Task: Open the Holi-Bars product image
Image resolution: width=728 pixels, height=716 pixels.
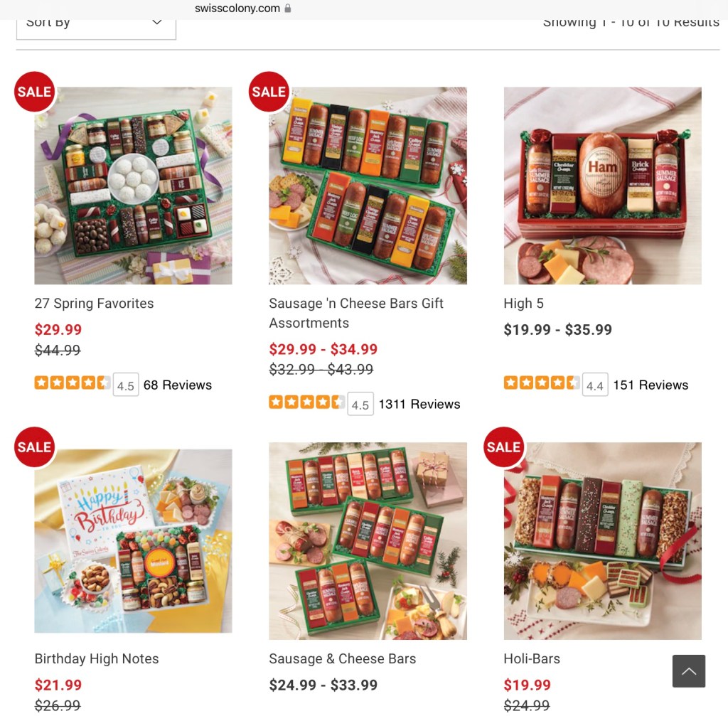Action: (603, 541)
